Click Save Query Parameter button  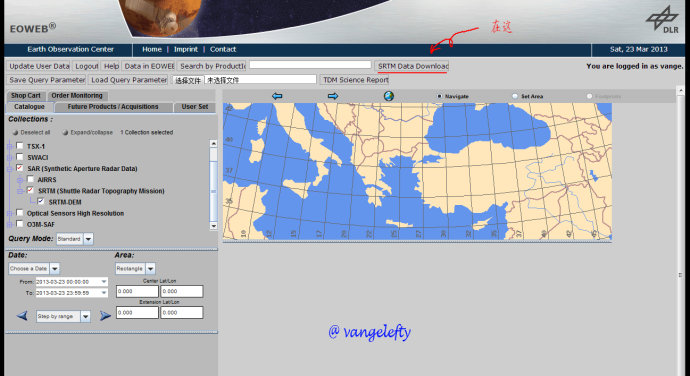[x=47, y=80]
